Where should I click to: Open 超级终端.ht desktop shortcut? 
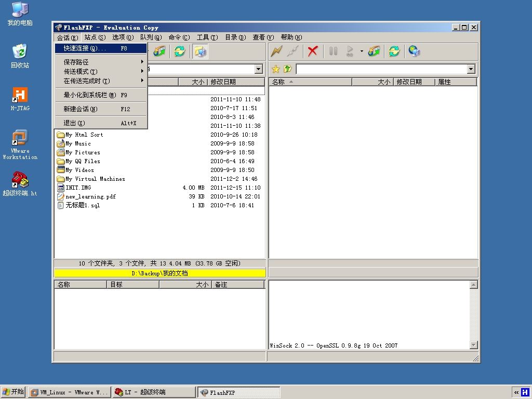[20, 184]
